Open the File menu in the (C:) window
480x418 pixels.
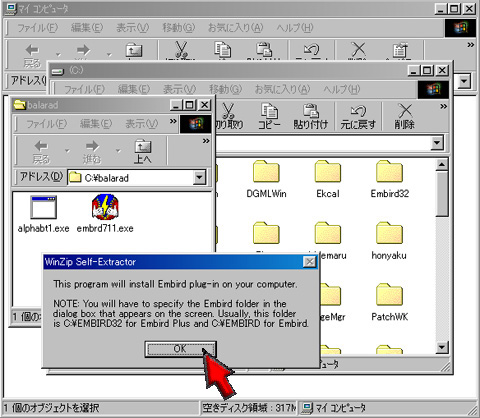[84, 89]
